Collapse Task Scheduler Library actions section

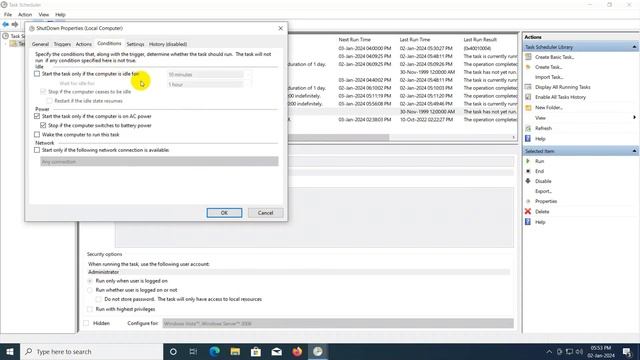click(x=634, y=47)
